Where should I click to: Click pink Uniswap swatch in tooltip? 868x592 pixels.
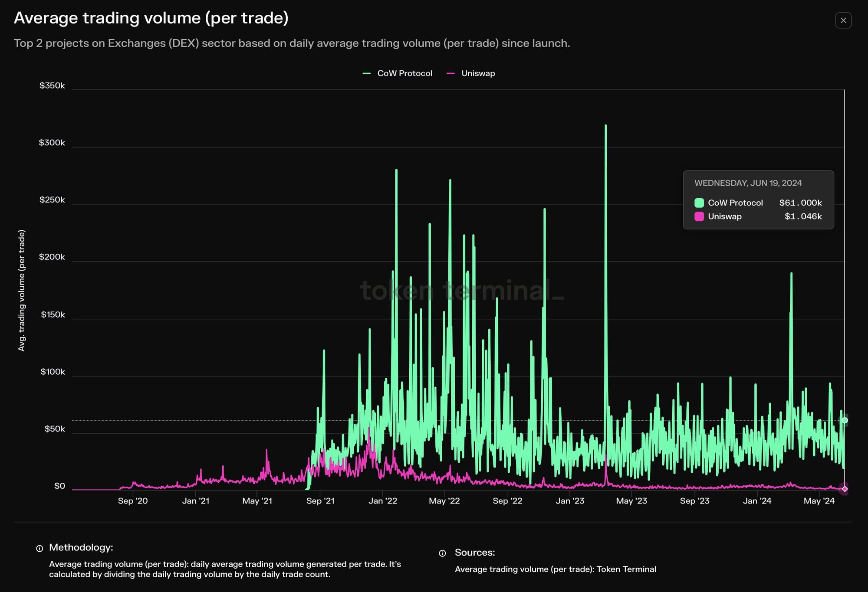pos(699,216)
